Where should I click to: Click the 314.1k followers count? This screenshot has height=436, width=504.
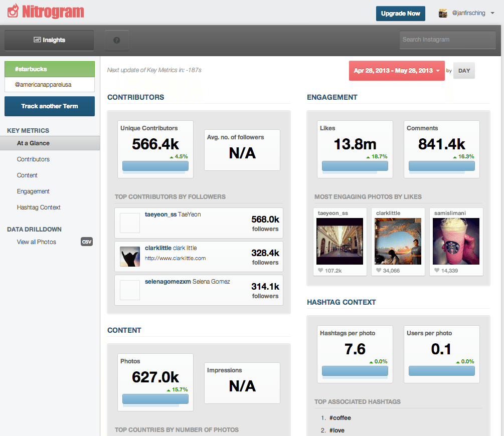(265, 287)
